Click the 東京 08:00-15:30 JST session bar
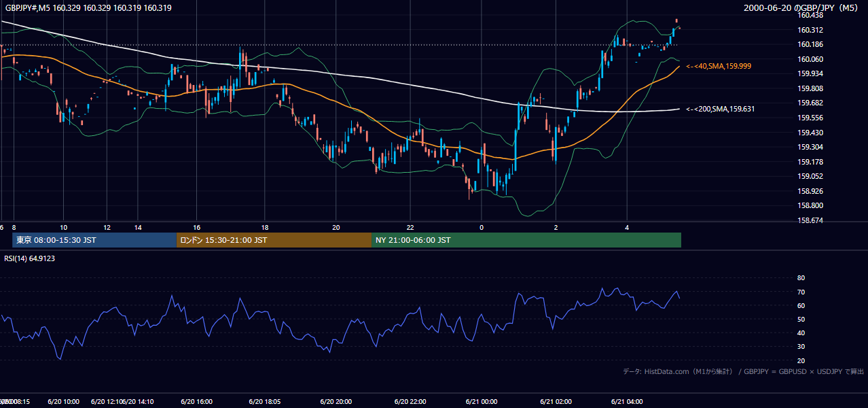This screenshot has width=868, height=408. tap(94, 240)
